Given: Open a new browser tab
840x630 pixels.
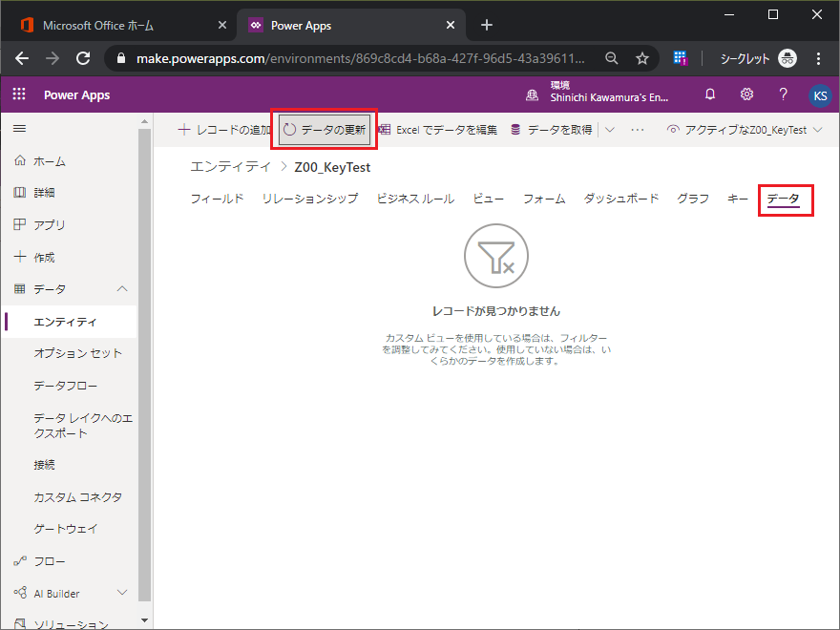Looking at the screenshot, I should point(487,25).
